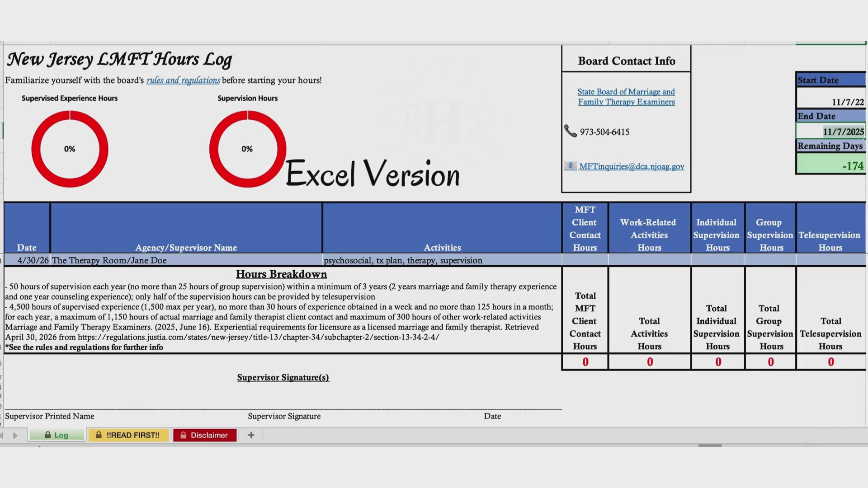This screenshot has height=488, width=868.
Task: Click the add new sheet plus button
Action: point(251,435)
